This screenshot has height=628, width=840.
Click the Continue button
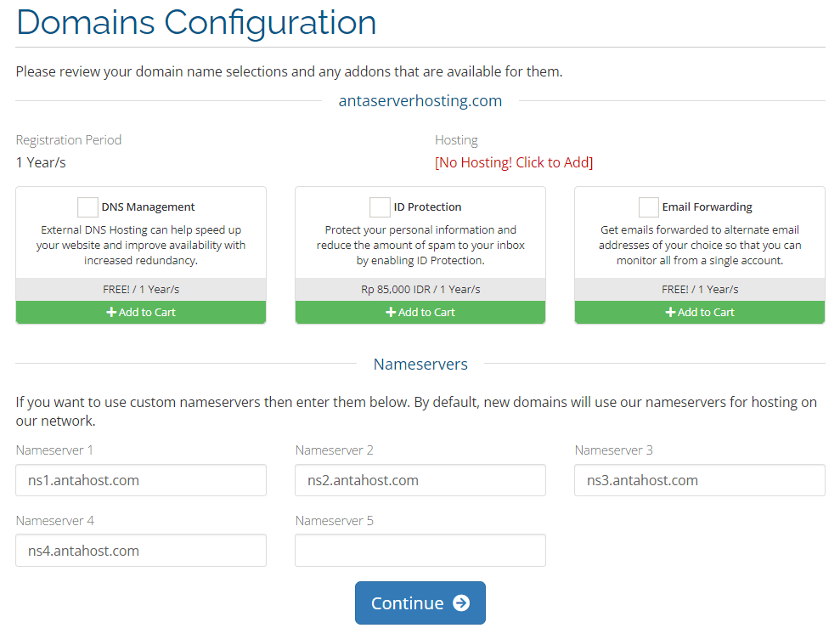(420, 603)
